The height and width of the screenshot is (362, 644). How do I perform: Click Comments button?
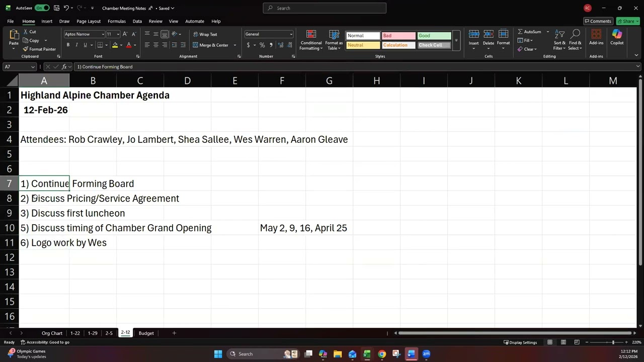pos(598,21)
